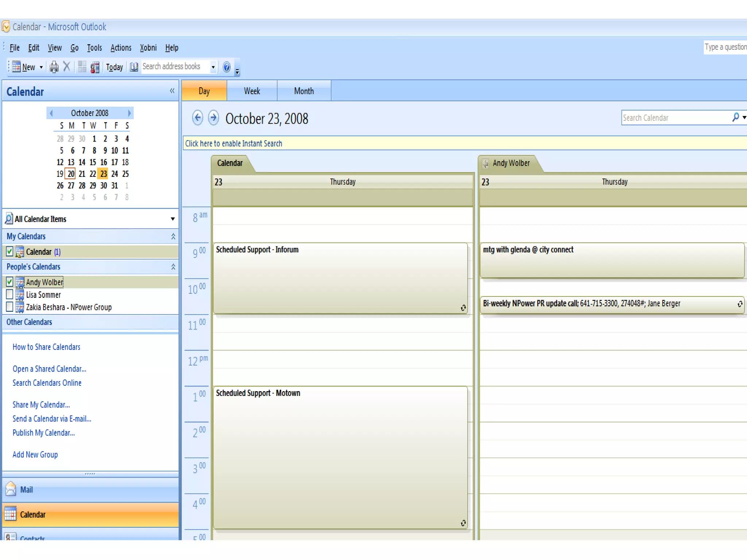Screen dimensions: 747x560
Task: Switch to the Week view tab
Action: pyautogui.click(x=252, y=91)
